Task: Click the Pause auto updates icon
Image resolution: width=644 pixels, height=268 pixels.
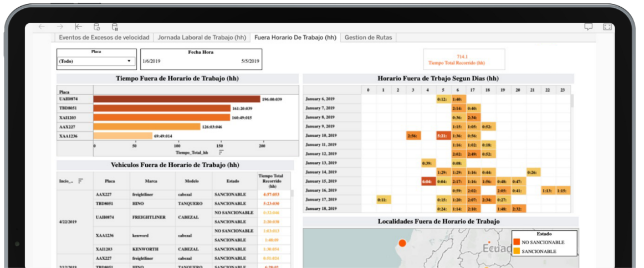Action: [115, 27]
